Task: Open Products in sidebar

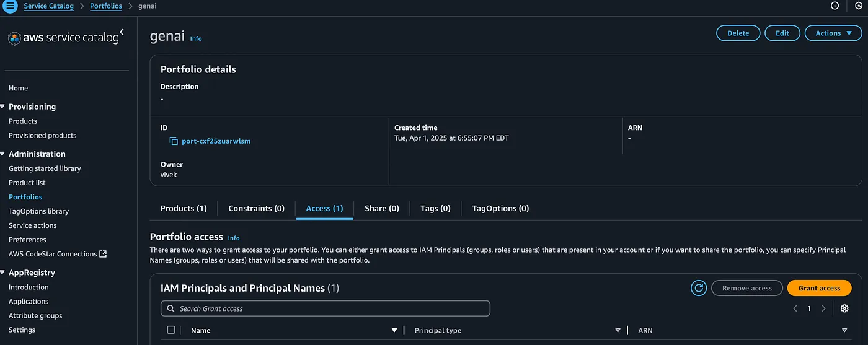Action: pyautogui.click(x=23, y=121)
